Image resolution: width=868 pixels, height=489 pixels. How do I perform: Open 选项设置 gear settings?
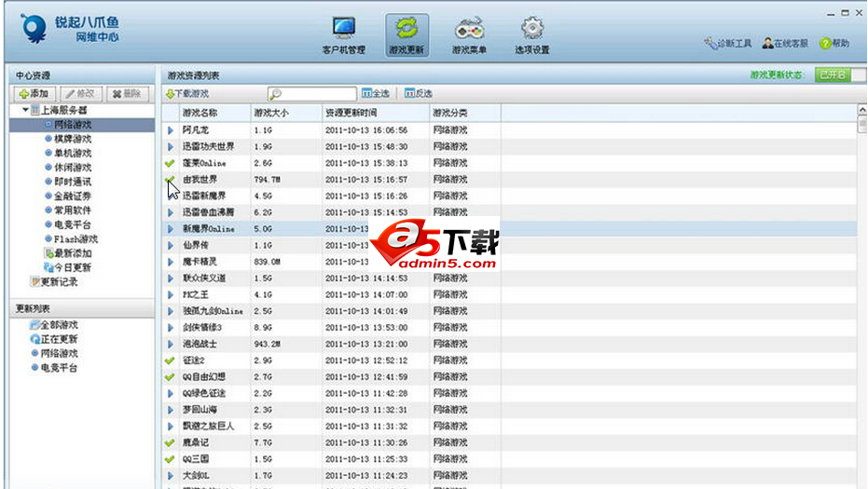532,34
